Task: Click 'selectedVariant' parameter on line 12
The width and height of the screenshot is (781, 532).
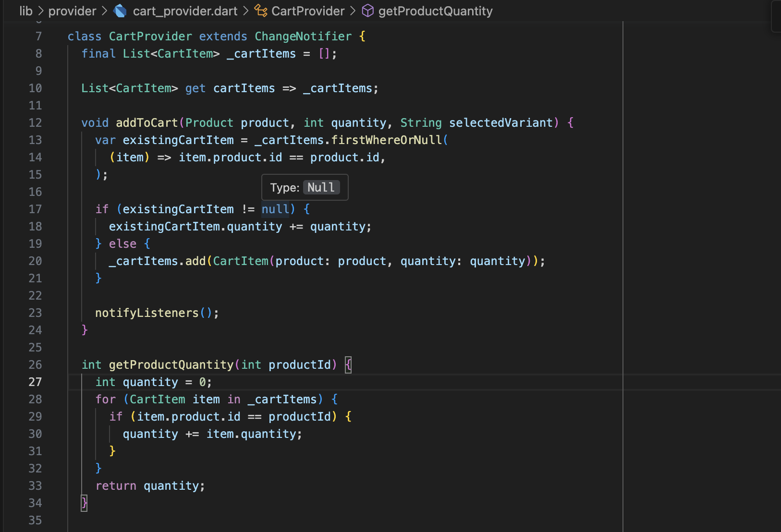Action: pyautogui.click(x=501, y=123)
